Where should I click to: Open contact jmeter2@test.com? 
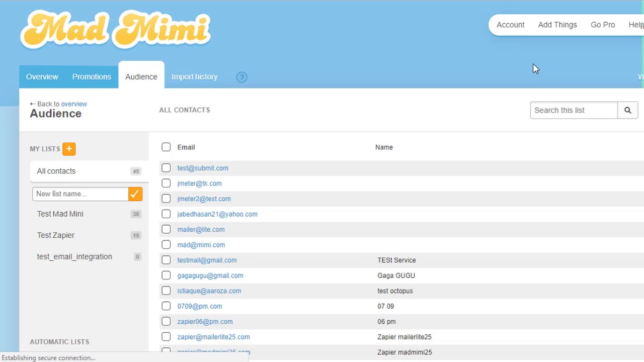(x=204, y=199)
